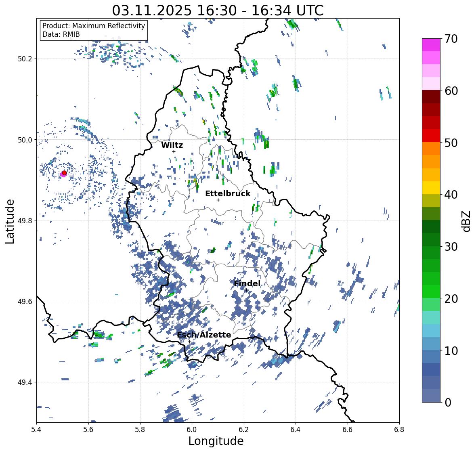The image size is (476, 451).
Task: Click the colorbar label 20
Action: point(451,299)
